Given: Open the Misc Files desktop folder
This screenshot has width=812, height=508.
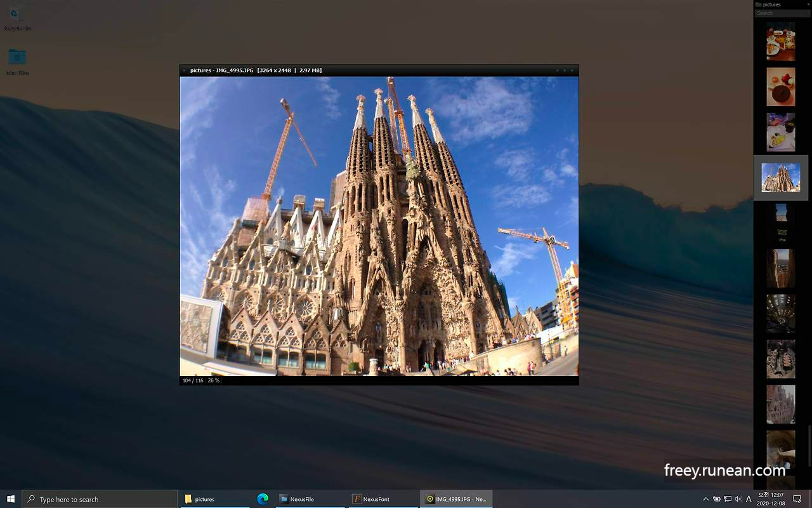Looking at the screenshot, I should tap(17, 62).
